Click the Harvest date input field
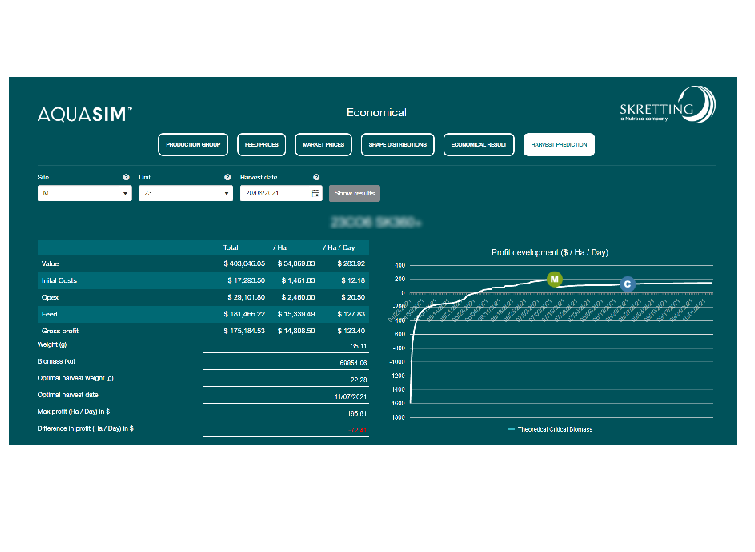The height and width of the screenshot is (552, 755). tap(274, 193)
